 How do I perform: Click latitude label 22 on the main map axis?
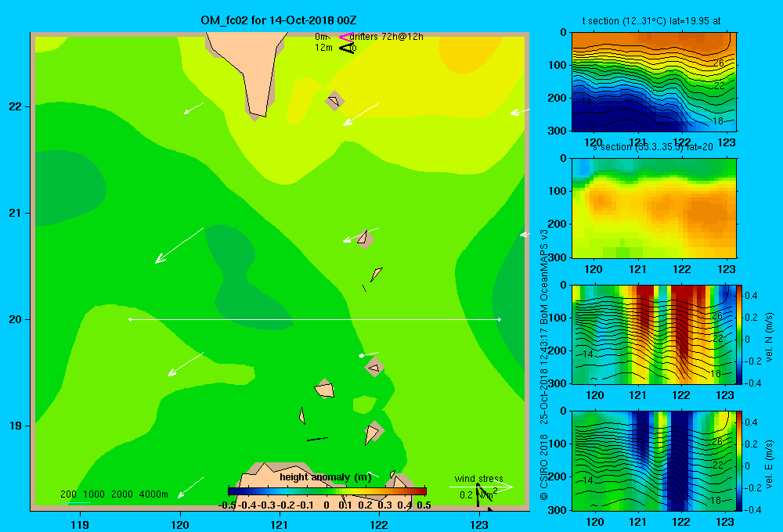(16, 106)
